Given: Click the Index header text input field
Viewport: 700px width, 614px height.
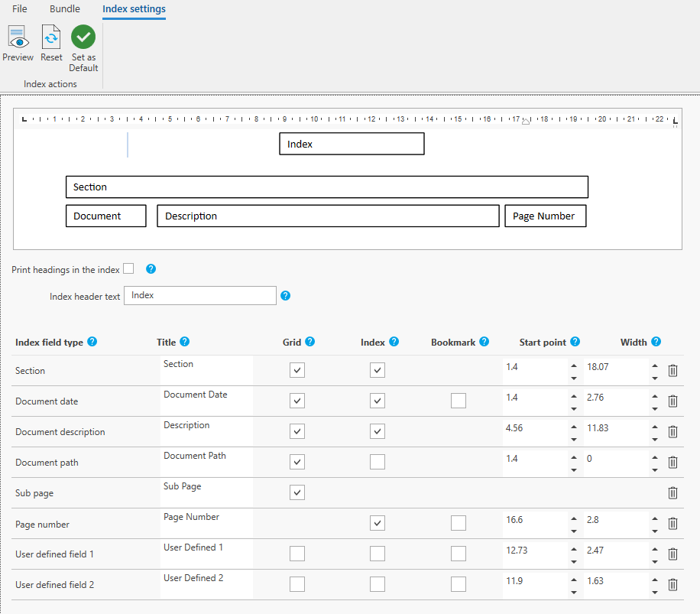Looking at the screenshot, I should pos(199,296).
